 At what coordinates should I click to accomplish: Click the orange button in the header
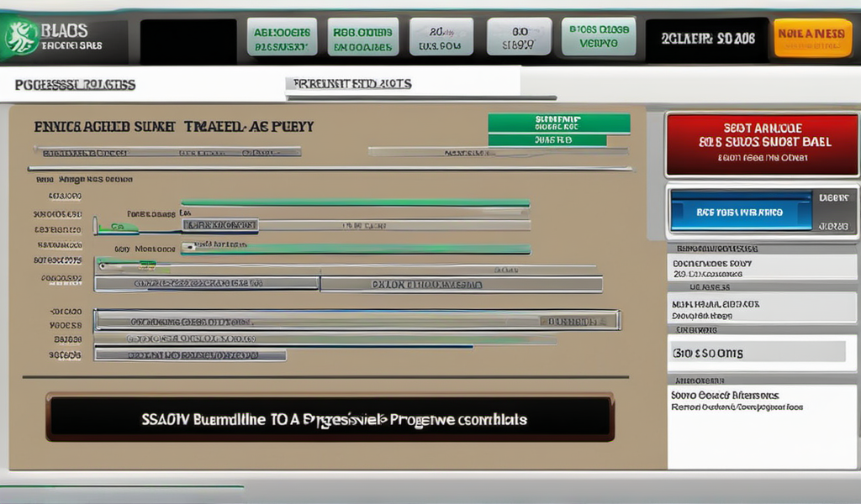tap(812, 38)
